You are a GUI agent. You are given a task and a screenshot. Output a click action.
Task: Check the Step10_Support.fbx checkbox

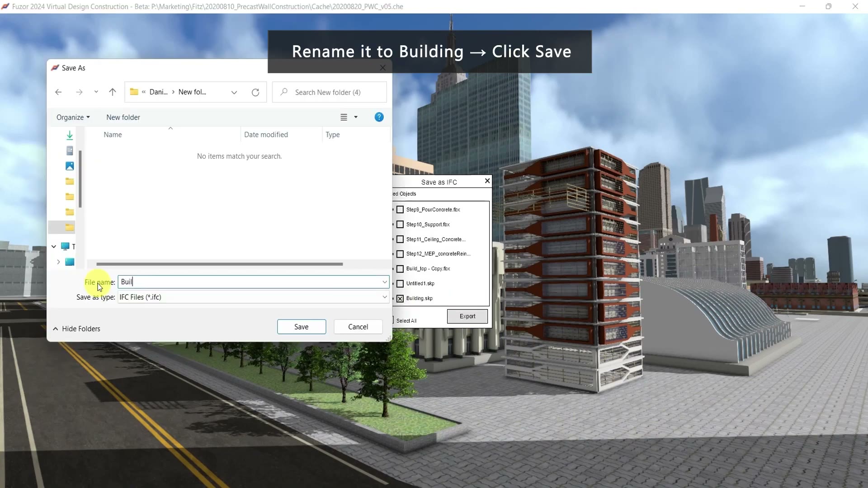tap(400, 225)
